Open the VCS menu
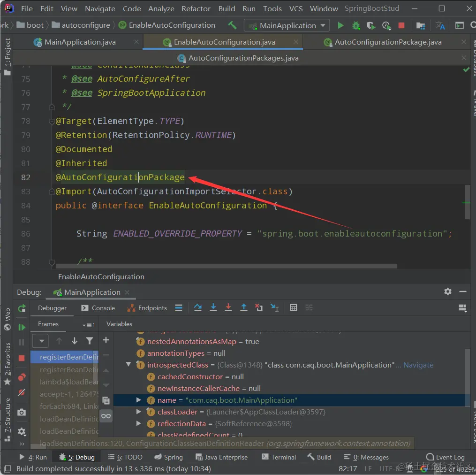The width and height of the screenshot is (476, 475). 296,9
